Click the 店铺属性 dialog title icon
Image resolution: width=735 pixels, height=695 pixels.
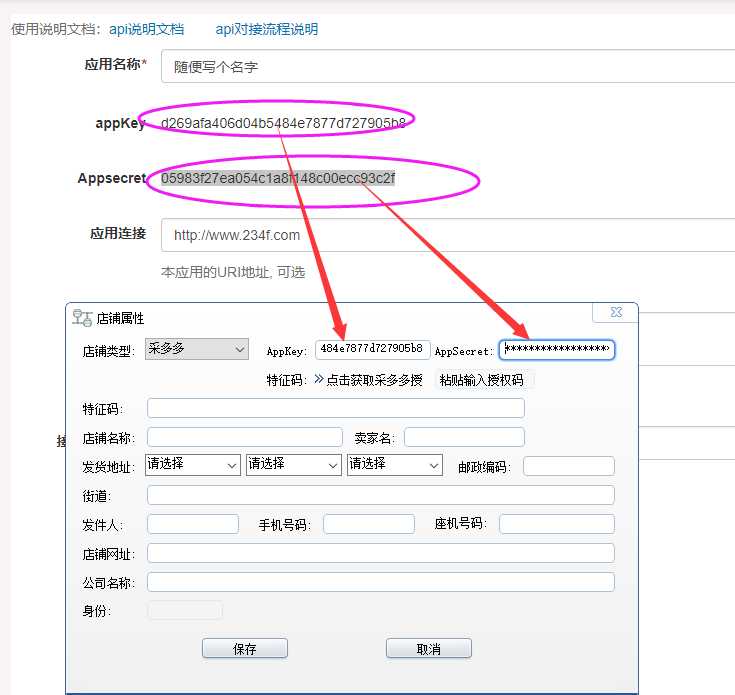pyautogui.click(x=82, y=317)
